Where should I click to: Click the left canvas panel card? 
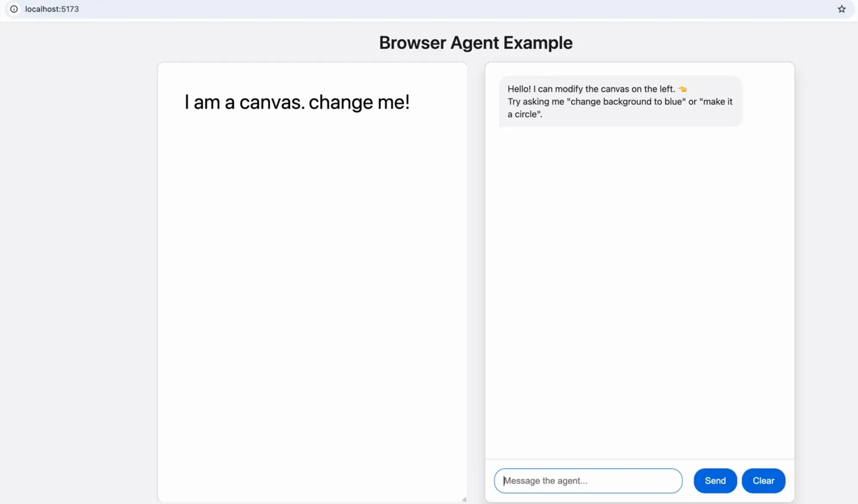[x=312, y=280]
